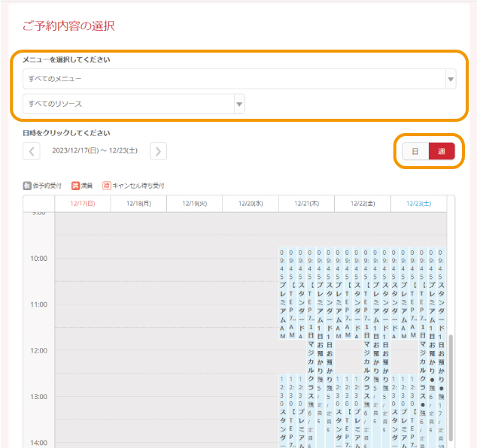This screenshot has height=448, width=477.
Task: Select first 12:30 スタンダード slot on 12/23
Action: pyautogui.click(x=395, y=411)
